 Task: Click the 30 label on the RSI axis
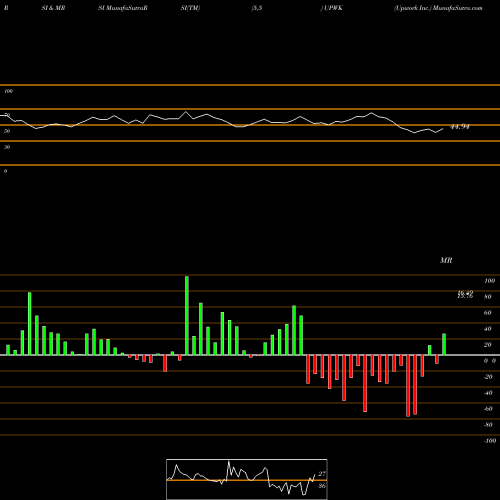point(7,147)
